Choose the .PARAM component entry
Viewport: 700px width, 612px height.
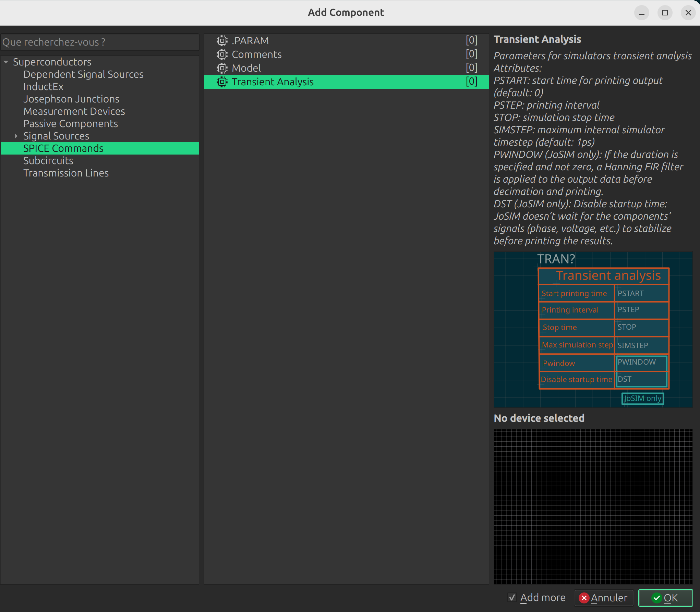coord(346,41)
